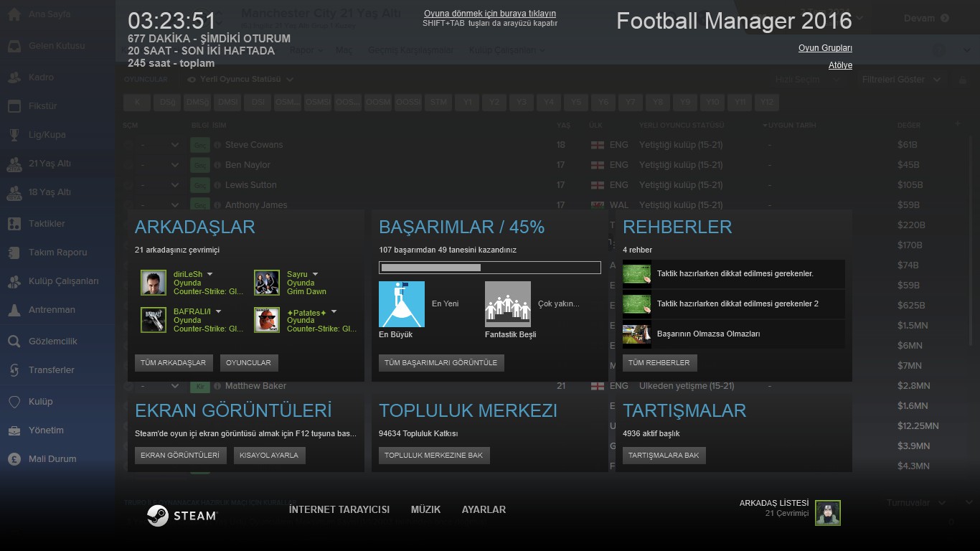Click TÜM ARKADAŞLAR button
980x551 pixels.
pyautogui.click(x=173, y=363)
